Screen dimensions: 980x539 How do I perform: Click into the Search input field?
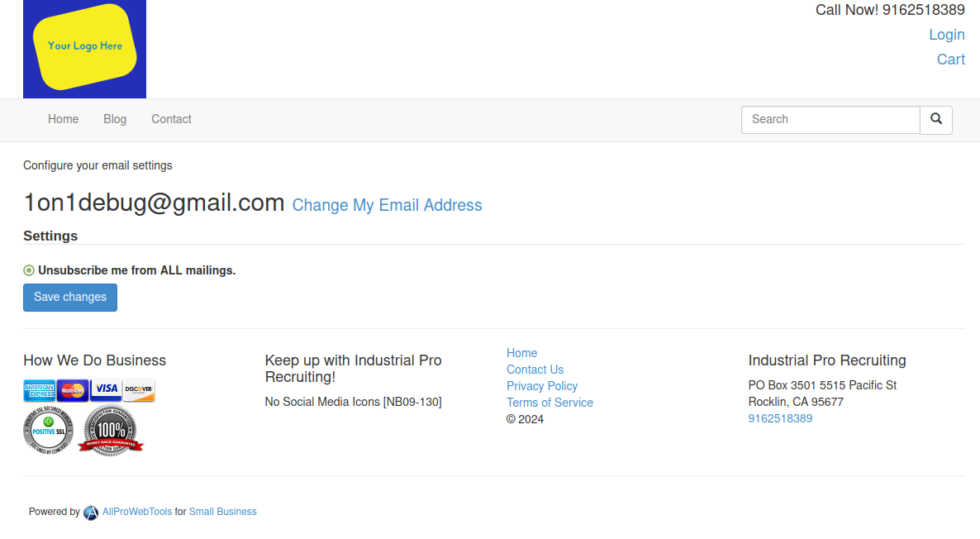830,119
